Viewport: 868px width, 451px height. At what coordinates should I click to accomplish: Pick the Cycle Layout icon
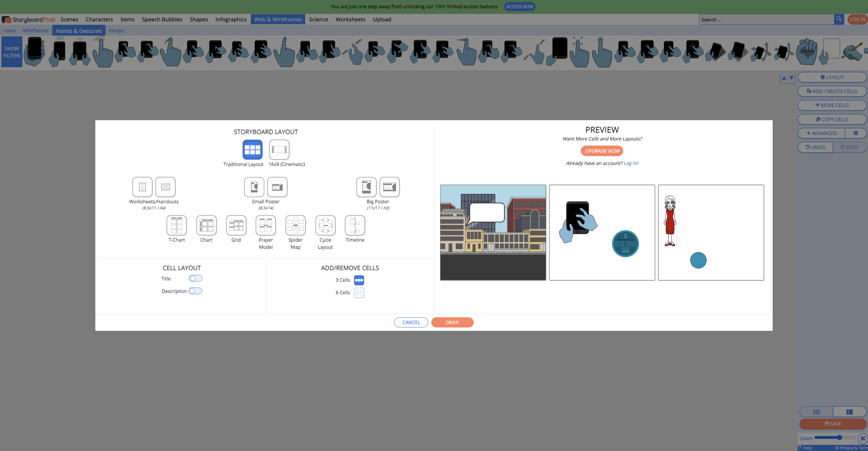(x=325, y=225)
